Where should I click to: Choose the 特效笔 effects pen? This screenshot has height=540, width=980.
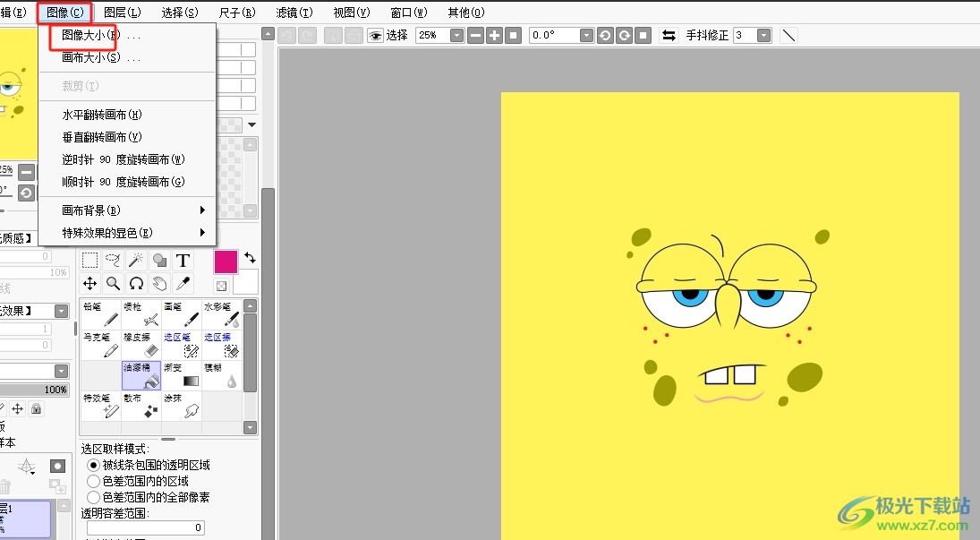[x=100, y=406]
